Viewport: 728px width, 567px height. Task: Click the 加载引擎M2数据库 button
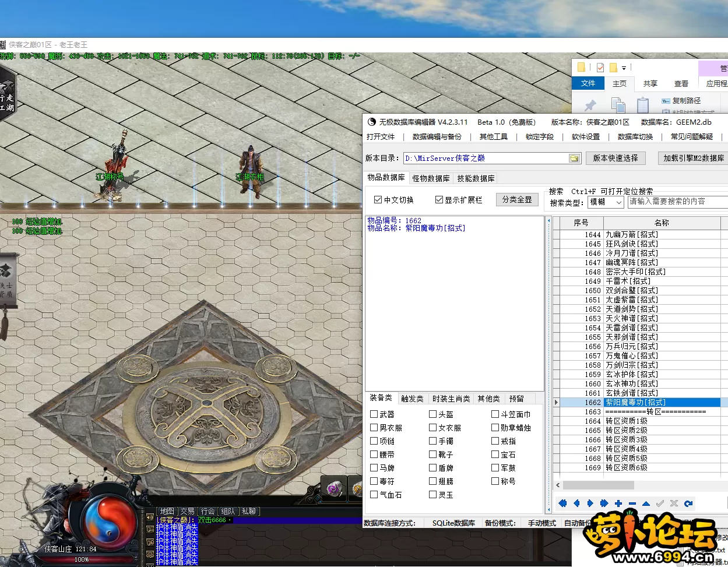pyautogui.click(x=693, y=158)
